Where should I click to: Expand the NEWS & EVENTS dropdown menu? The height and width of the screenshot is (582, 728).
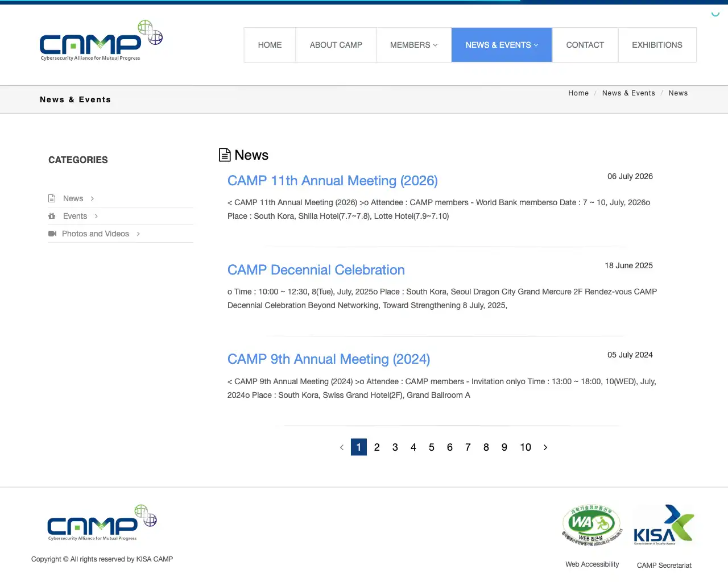tap(502, 45)
